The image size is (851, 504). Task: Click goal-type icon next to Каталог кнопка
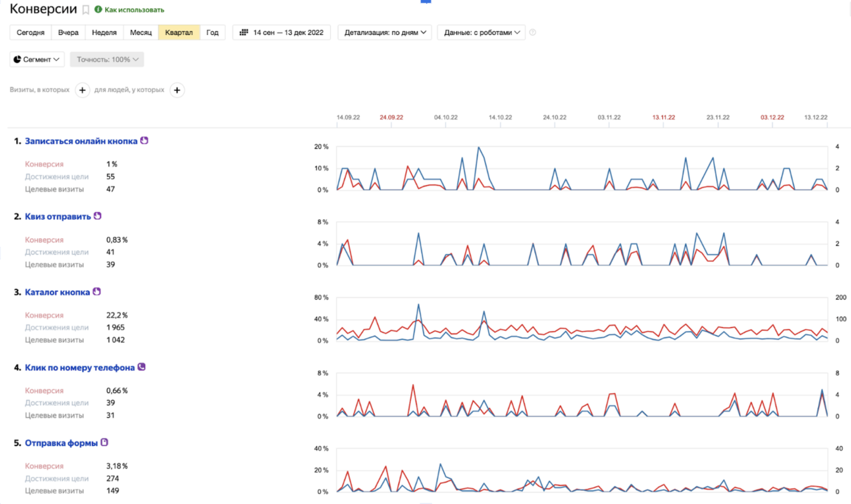[x=97, y=291]
